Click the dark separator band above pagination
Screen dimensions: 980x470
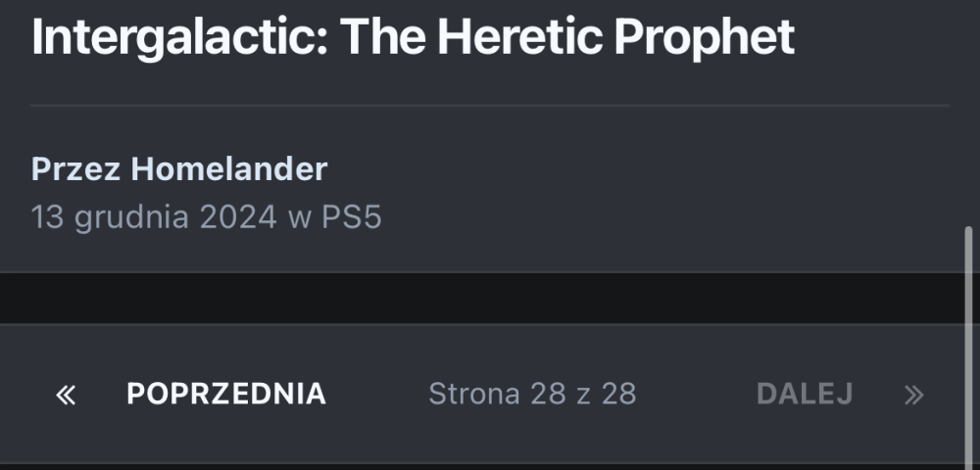490,298
